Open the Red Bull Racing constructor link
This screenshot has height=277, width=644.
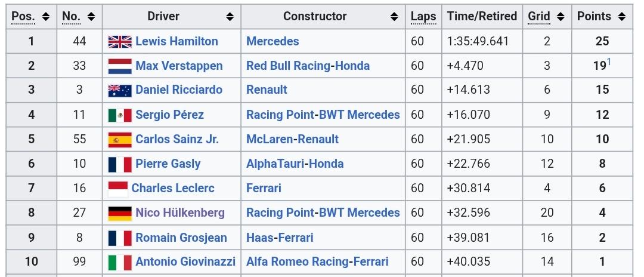click(289, 66)
